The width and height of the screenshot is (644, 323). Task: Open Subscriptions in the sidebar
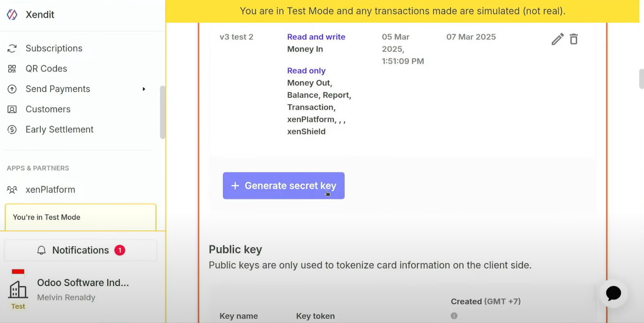click(x=54, y=48)
